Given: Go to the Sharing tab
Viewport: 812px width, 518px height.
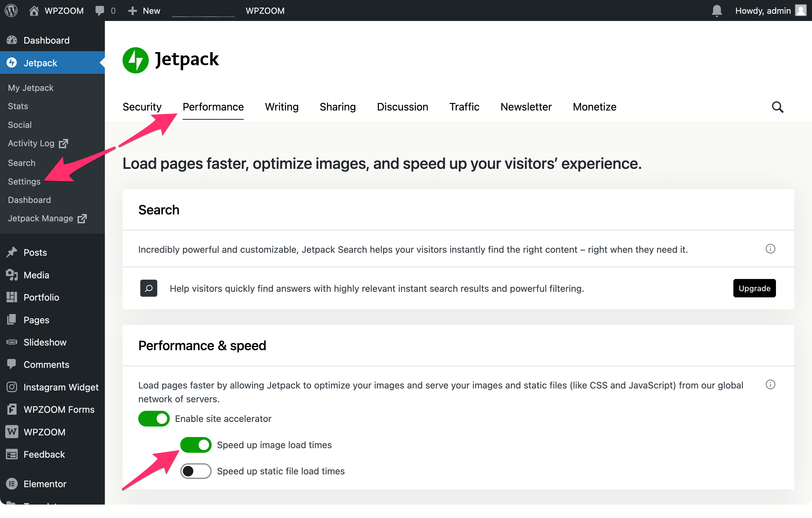Looking at the screenshot, I should point(338,107).
